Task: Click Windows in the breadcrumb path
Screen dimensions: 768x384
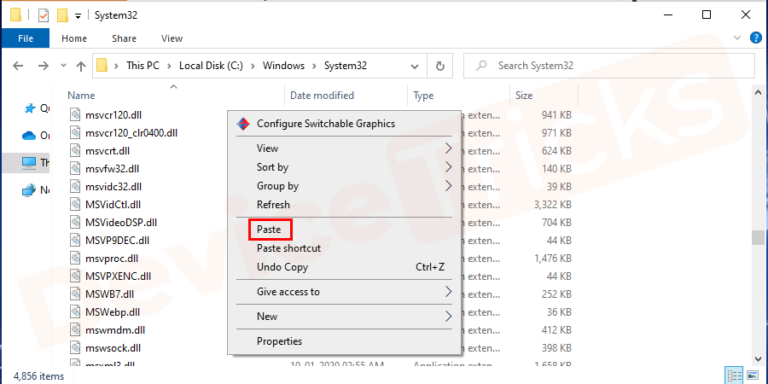Action: [284, 66]
